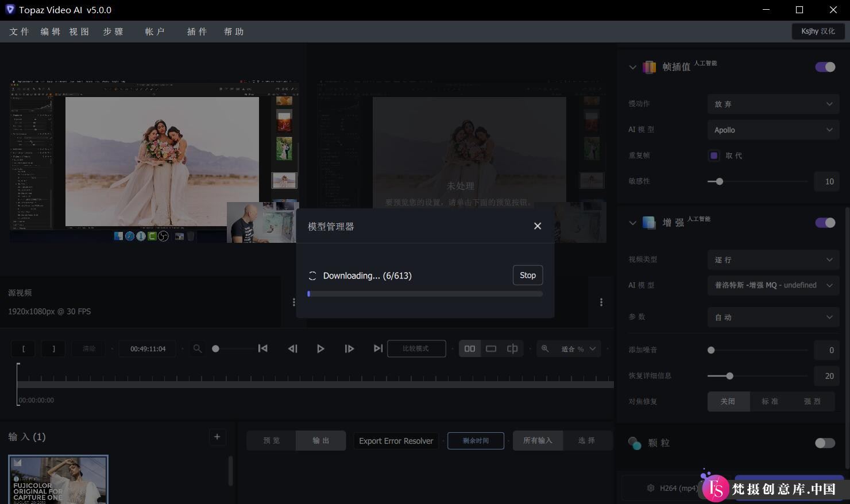Switch to the preview (预览) tab
Viewport: 850px width, 504px height.
pos(271,440)
